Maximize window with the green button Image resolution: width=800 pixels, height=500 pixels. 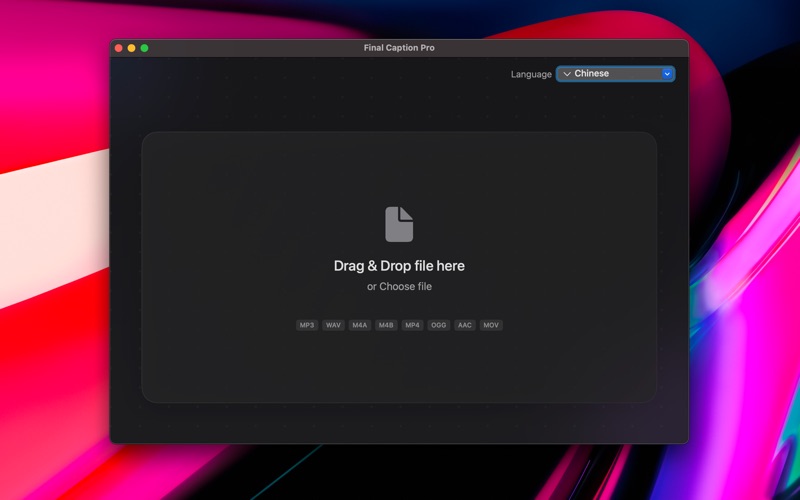pyautogui.click(x=144, y=48)
